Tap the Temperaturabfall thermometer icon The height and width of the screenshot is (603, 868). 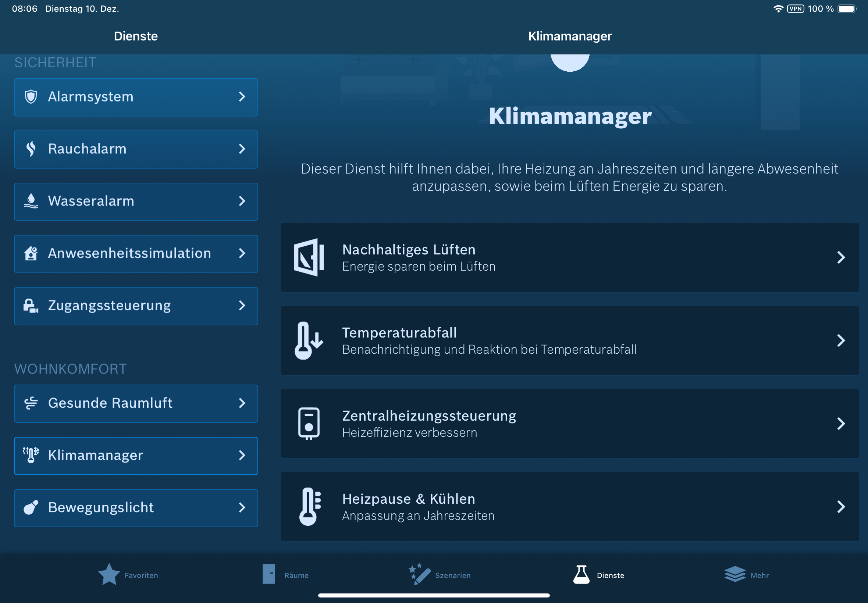[x=308, y=340]
